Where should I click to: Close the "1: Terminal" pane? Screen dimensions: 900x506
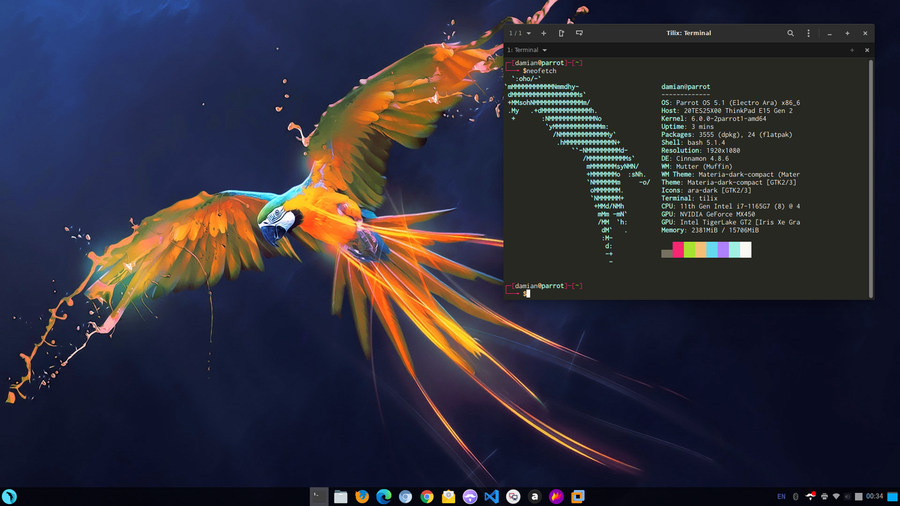(x=867, y=50)
